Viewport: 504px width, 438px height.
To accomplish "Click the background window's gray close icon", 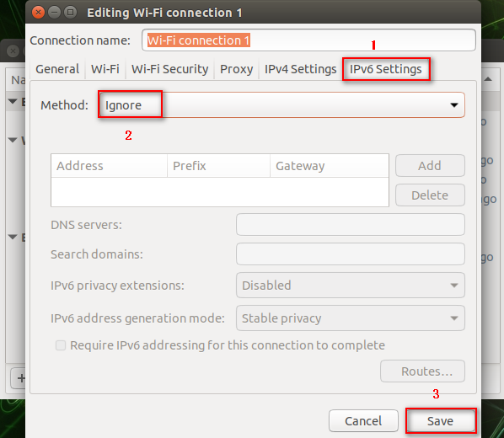I will pos(13,51).
